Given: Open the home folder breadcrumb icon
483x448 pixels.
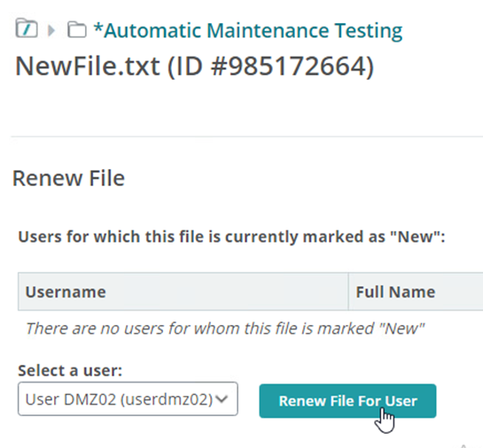Looking at the screenshot, I should (x=27, y=28).
